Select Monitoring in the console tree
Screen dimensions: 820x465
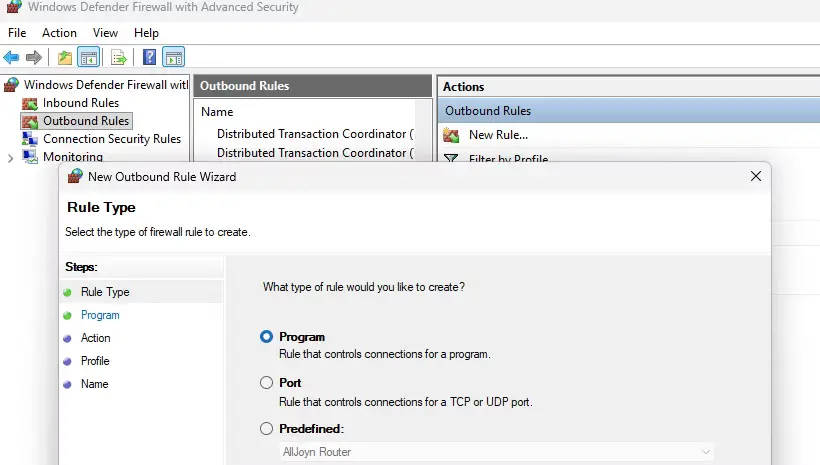point(73,156)
